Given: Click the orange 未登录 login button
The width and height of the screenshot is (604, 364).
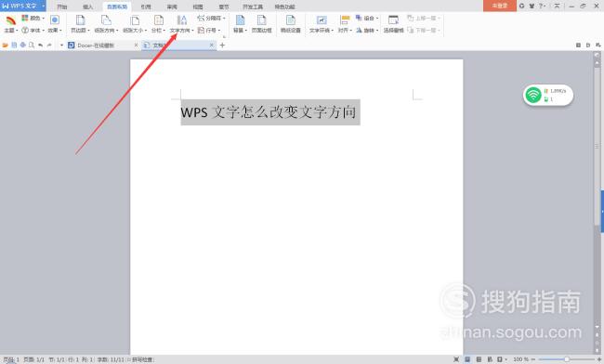Looking at the screenshot, I should [500, 6].
